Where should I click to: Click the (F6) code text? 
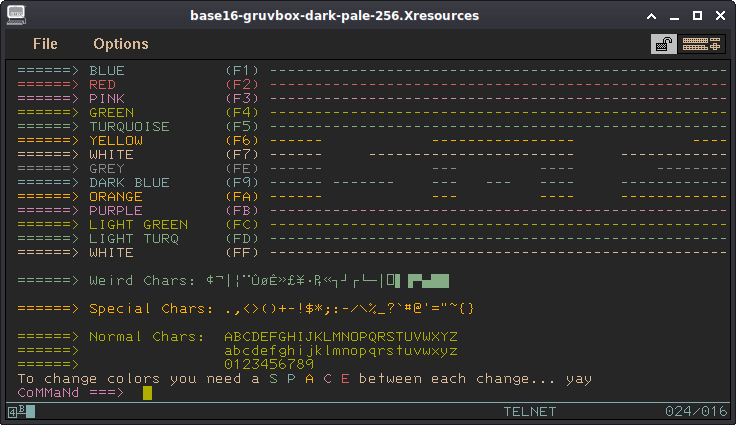(242, 141)
